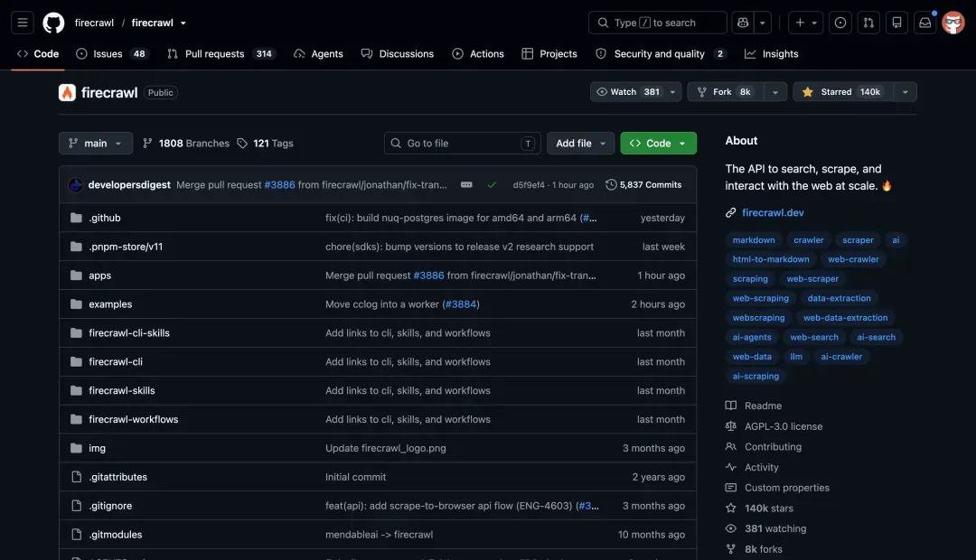Open the d5f9ef4 commit hash

coord(529,185)
